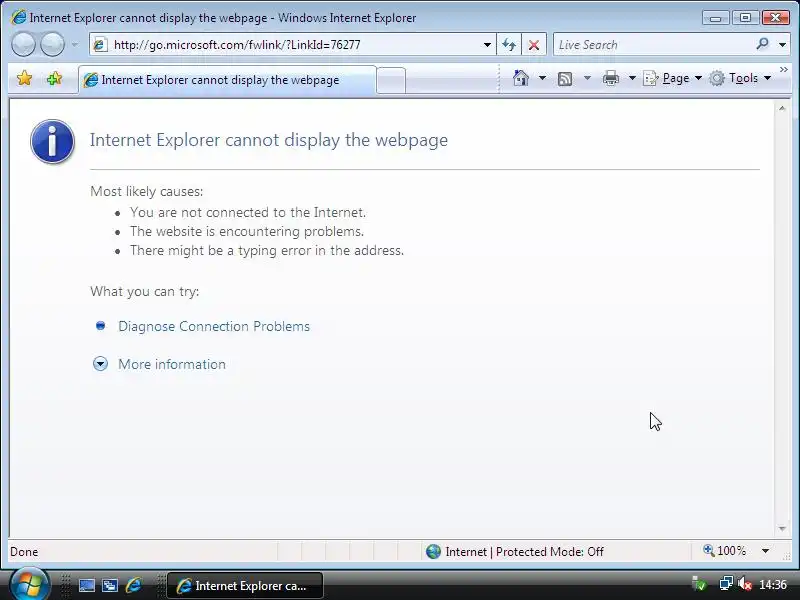This screenshot has width=800, height=600.
Task: Click the muted volume tray icon
Action: point(744,584)
